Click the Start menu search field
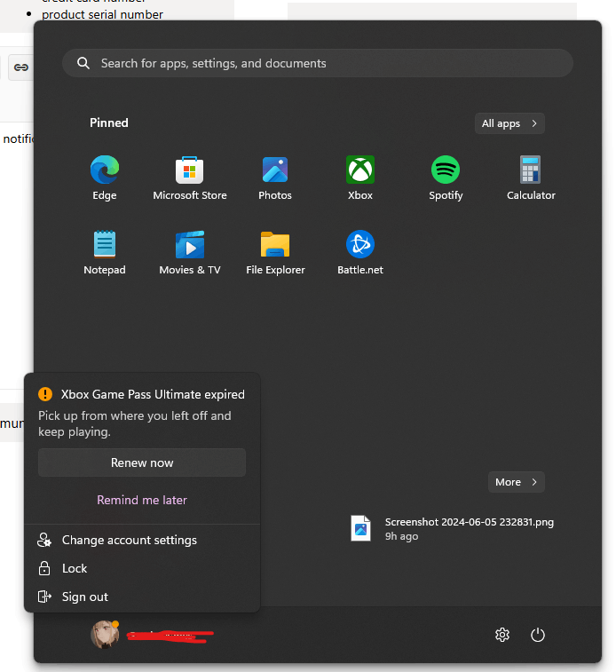Image resolution: width=616 pixels, height=672 pixels. (x=318, y=63)
